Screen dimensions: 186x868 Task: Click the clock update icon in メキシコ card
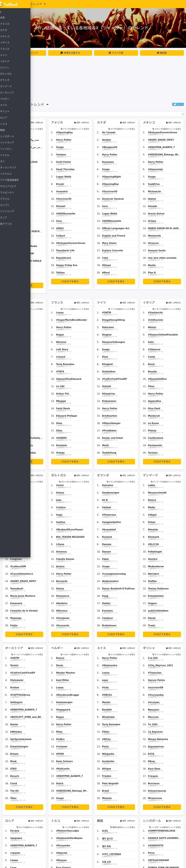167,123
